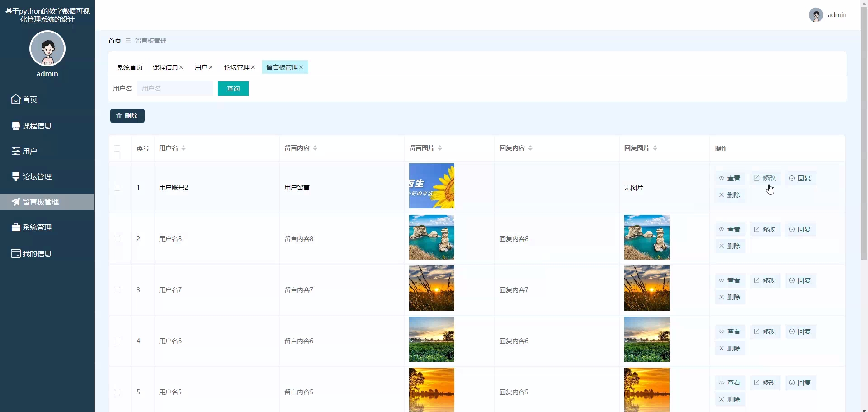
Task: Click the 用户 sliders icon in the sidebar
Action: pyautogui.click(x=16, y=151)
